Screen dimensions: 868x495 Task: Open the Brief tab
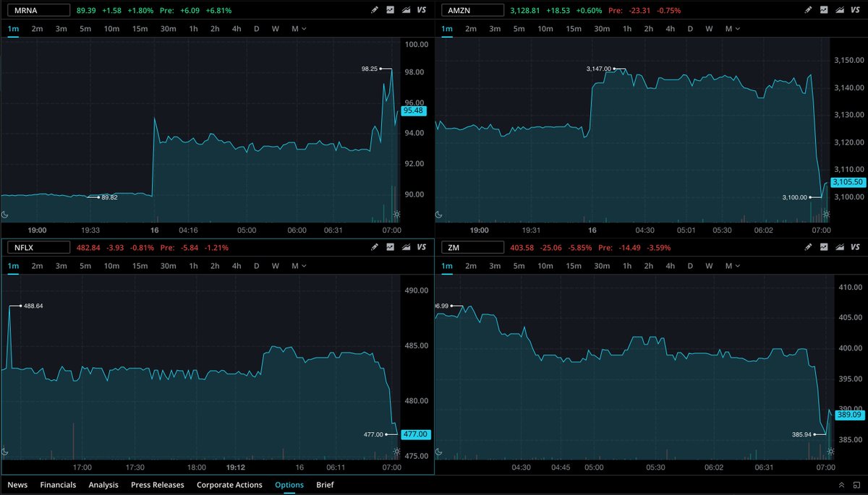point(325,485)
